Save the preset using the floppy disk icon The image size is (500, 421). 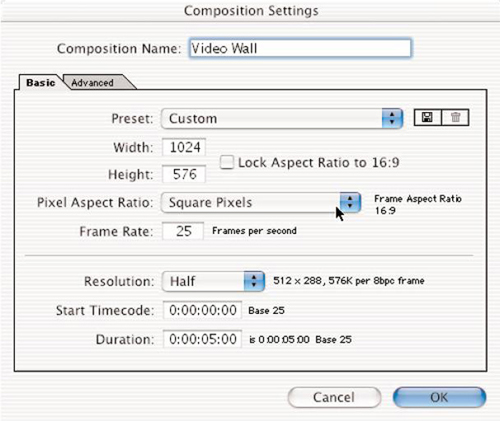tap(427, 118)
